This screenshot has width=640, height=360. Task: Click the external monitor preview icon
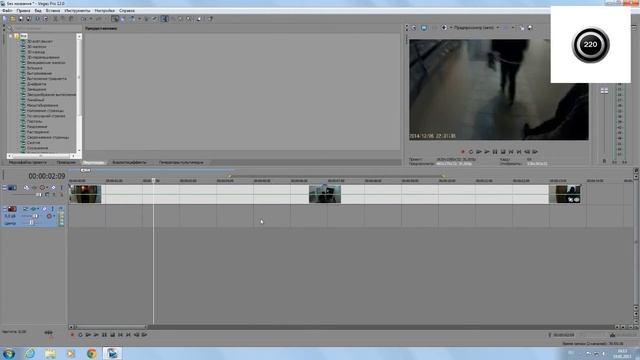point(424,28)
